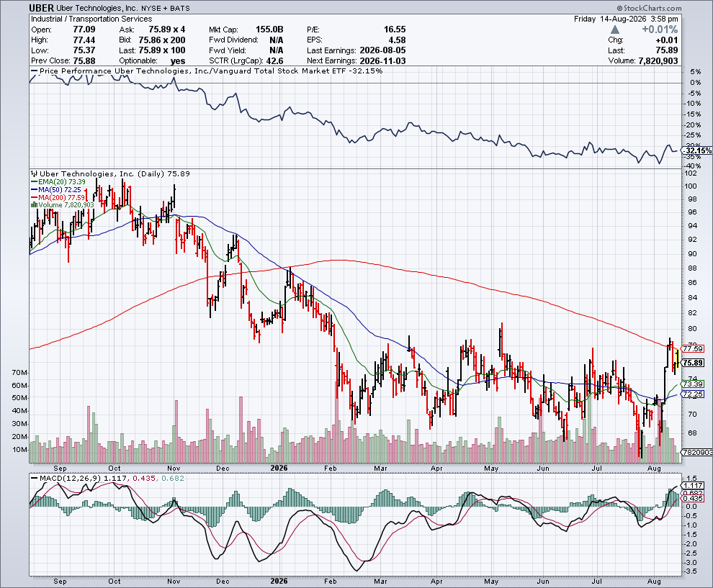
Task: Click the Last quote 75.89 x 100
Action: click(x=162, y=50)
